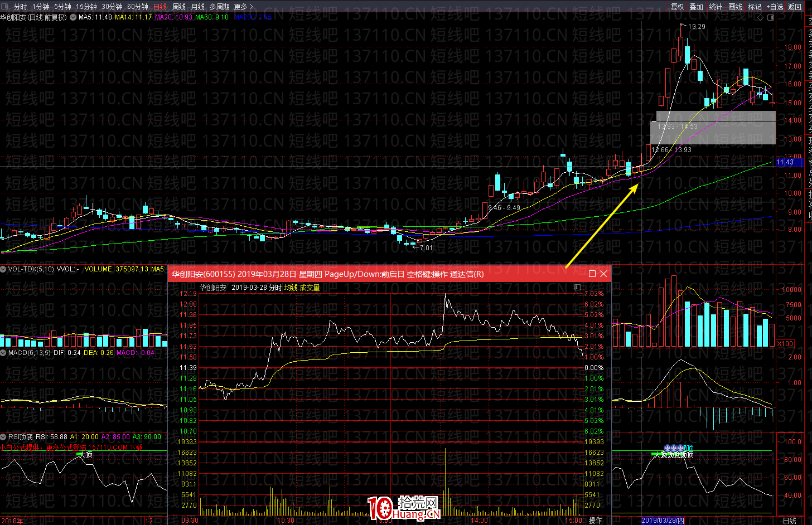Select the 1分钟 period tab
The height and width of the screenshot is (525, 812).
pyautogui.click(x=41, y=7)
